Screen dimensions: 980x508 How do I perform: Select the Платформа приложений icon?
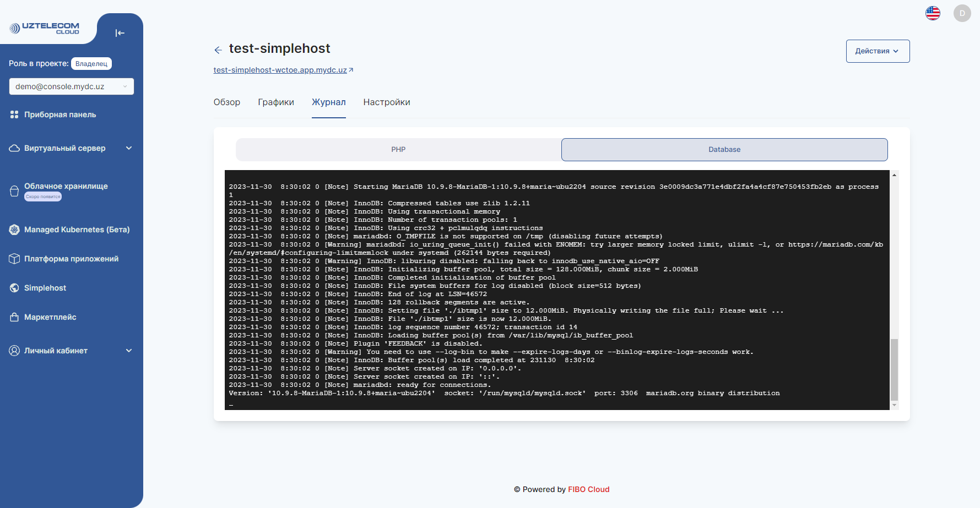[x=14, y=258]
